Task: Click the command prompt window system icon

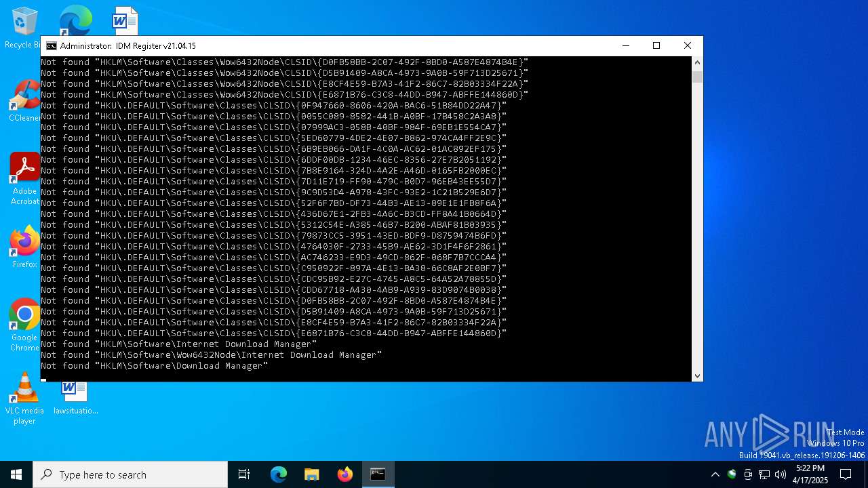Action: pyautogui.click(x=51, y=46)
